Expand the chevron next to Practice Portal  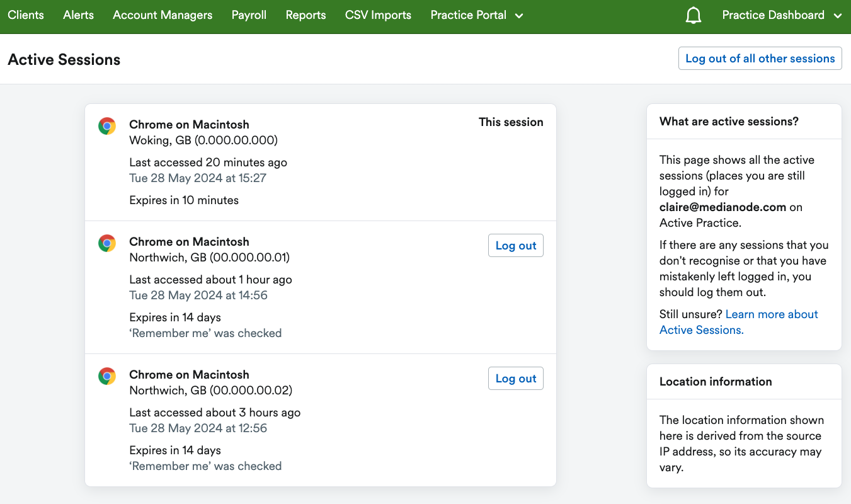click(x=519, y=15)
